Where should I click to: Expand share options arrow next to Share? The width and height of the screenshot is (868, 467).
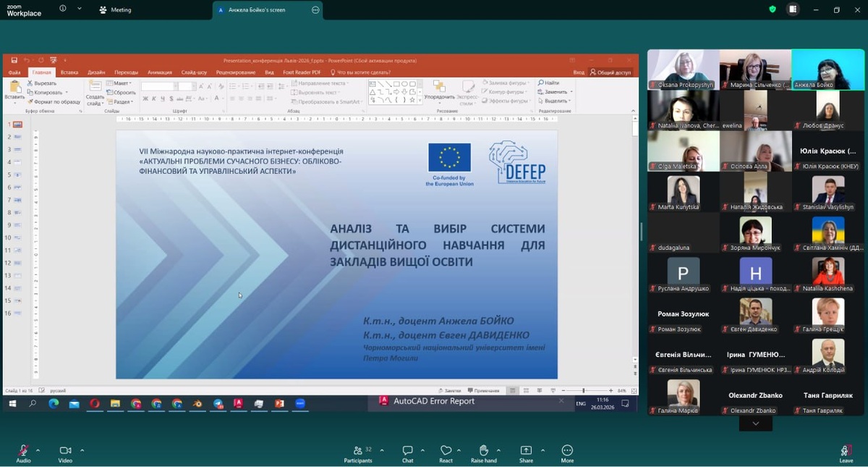click(x=542, y=450)
